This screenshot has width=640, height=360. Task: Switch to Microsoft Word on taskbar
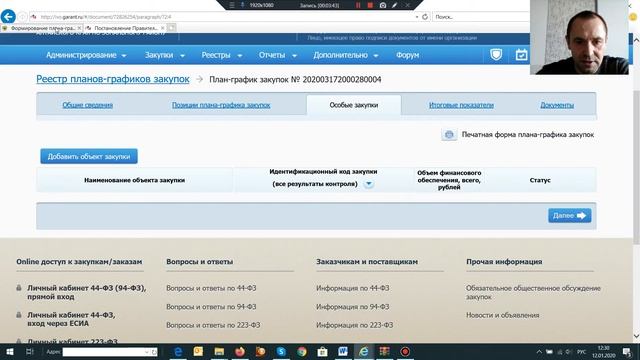click(x=343, y=351)
